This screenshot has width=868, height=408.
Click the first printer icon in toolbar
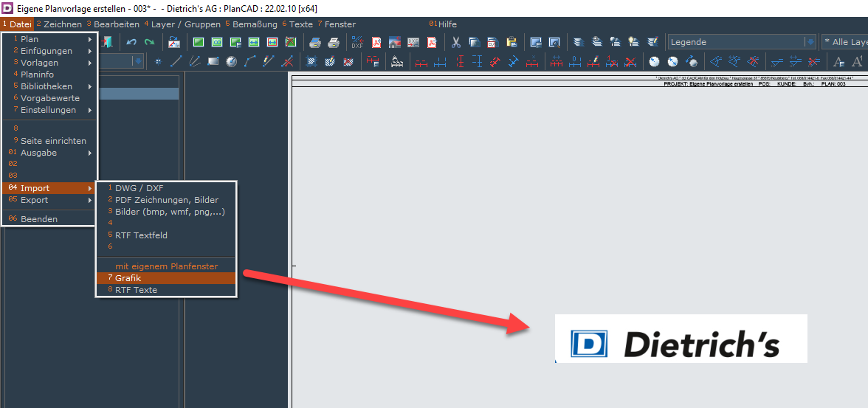tap(315, 43)
